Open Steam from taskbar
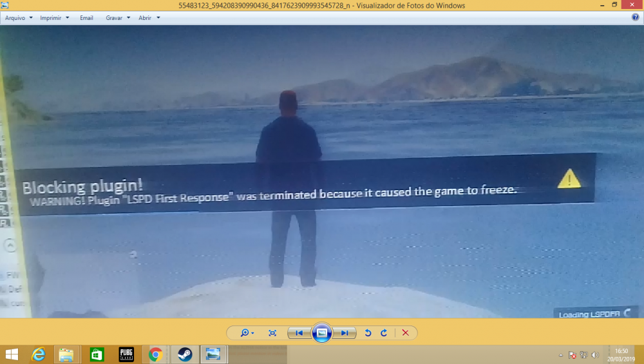 click(185, 354)
